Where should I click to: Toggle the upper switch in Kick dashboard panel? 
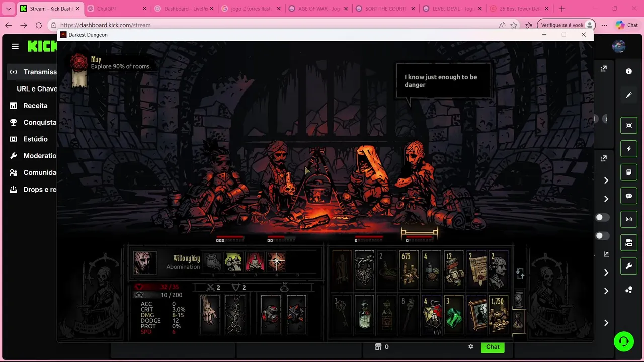(602, 217)
